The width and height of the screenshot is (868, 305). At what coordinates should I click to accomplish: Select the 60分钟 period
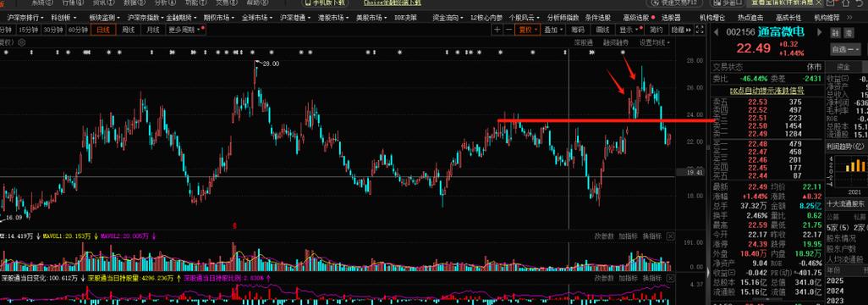[78, 30]
